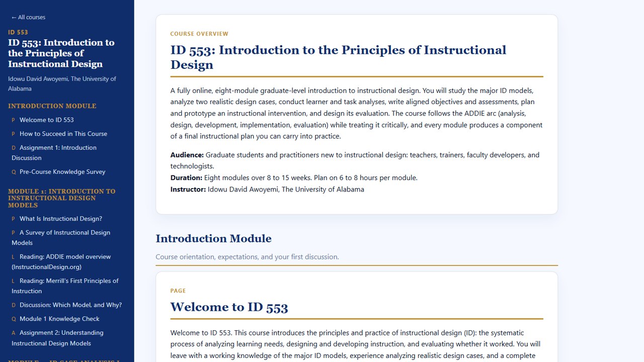This screenshot has width=644, height=362.
Task: Click the Audience: label in overview
Action: (x=187, y=155)
